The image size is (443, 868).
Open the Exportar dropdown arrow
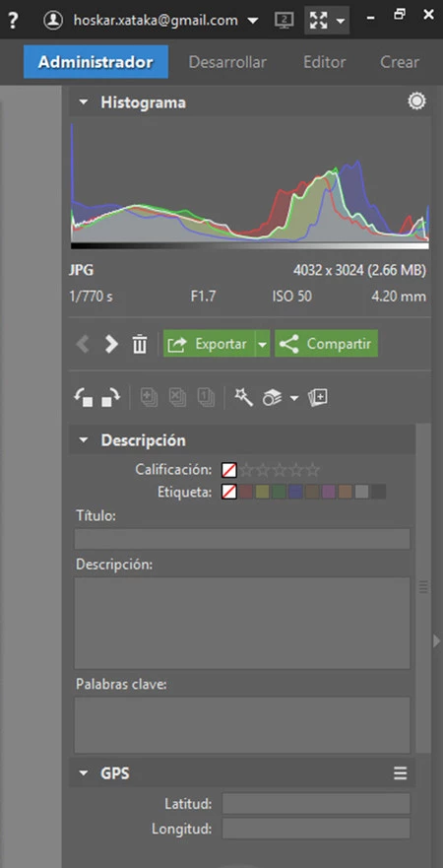(x=263, y=344)
